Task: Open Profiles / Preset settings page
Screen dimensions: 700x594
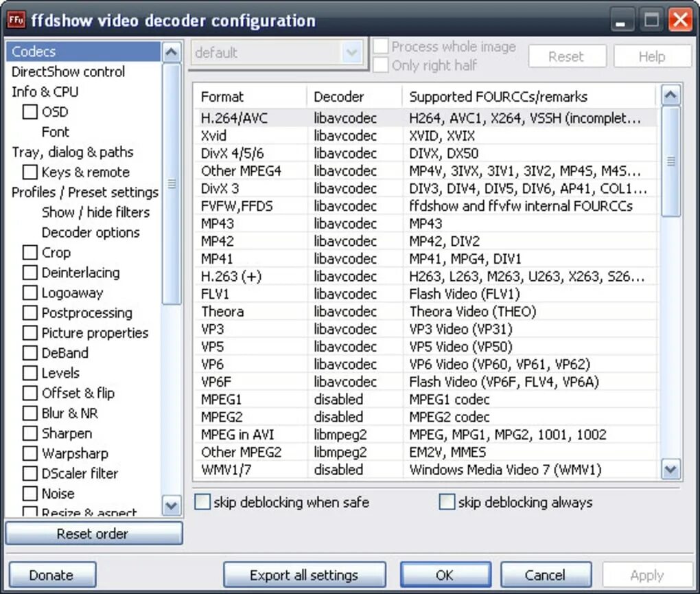Action: pos(85,192)
